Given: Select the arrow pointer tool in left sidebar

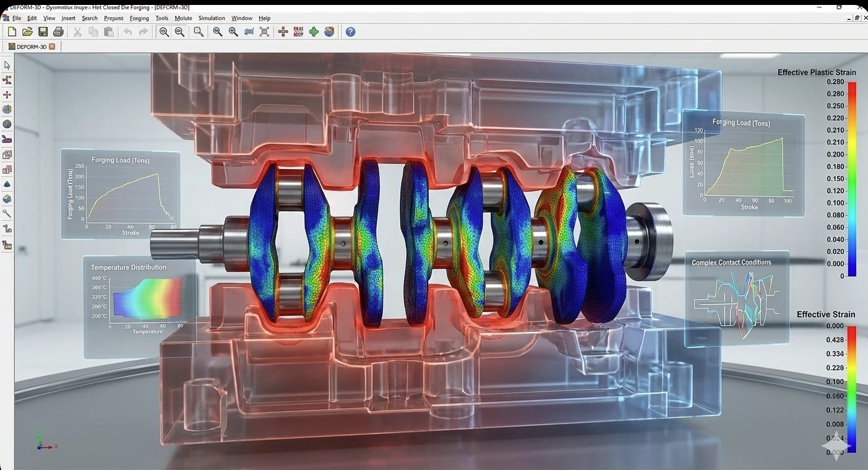Looking at the screenshot, I should point(7,66).
